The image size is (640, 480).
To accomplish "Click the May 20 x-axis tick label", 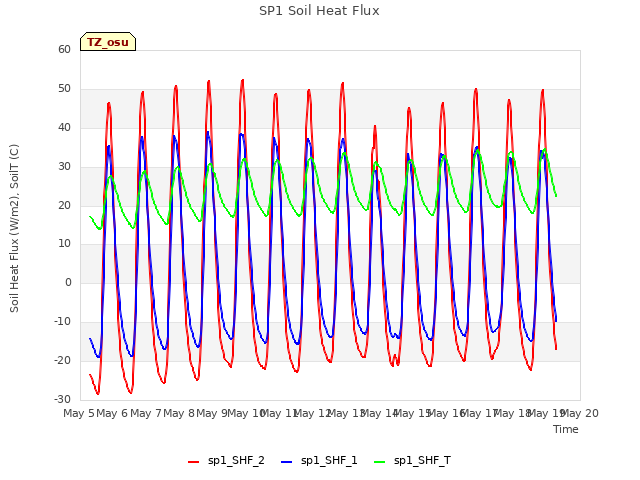I will [x=580, y=413].
